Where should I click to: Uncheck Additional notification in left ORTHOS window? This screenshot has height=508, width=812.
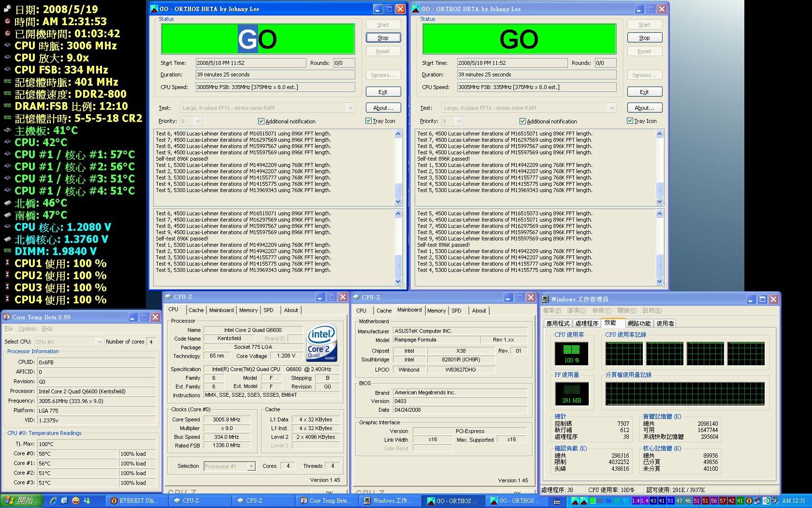(261, 121)
